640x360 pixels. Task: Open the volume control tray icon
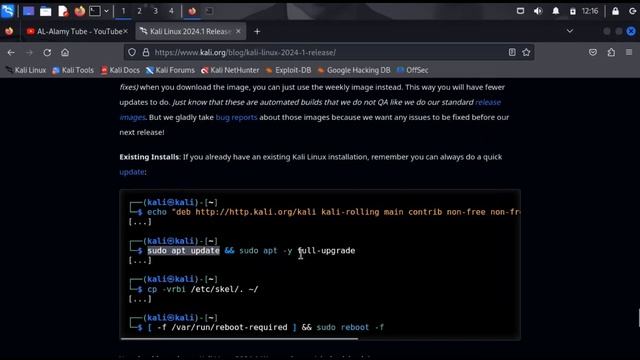pyautogui.click(x=538, y=11)
